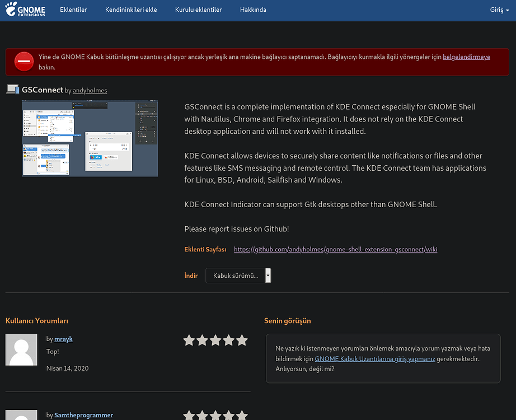Go to Kendininkileri ekle page
516x420 pixels.
tap(131, 10)
